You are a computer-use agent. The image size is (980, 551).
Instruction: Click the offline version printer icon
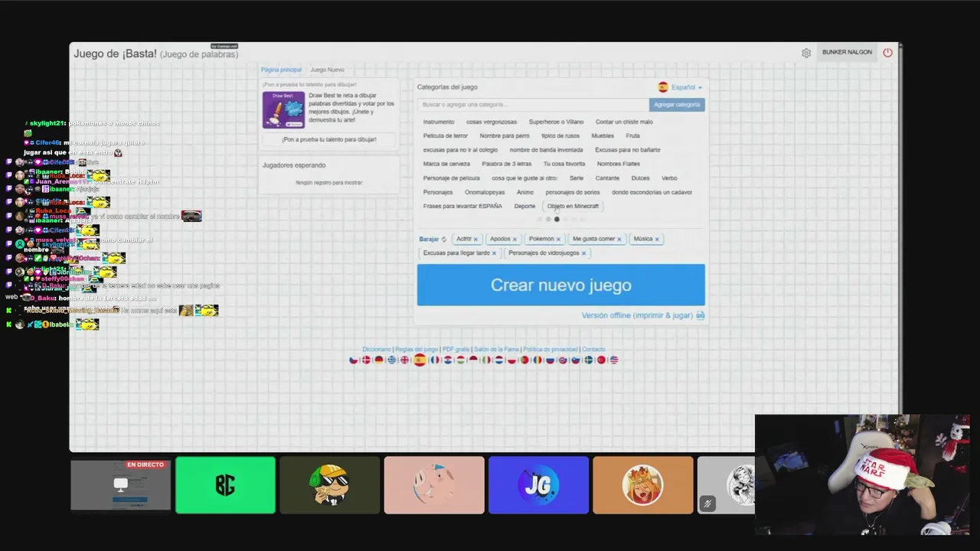[701, 315]
